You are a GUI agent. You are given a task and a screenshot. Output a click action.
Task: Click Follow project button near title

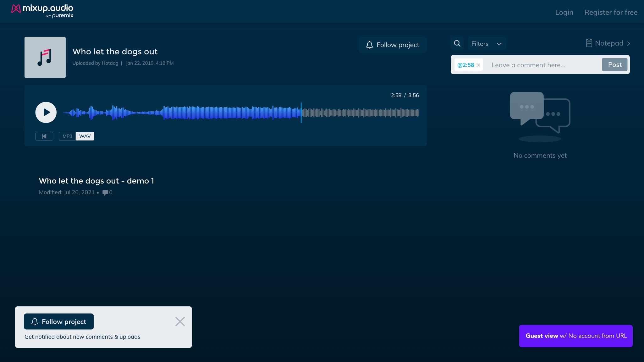392,45
